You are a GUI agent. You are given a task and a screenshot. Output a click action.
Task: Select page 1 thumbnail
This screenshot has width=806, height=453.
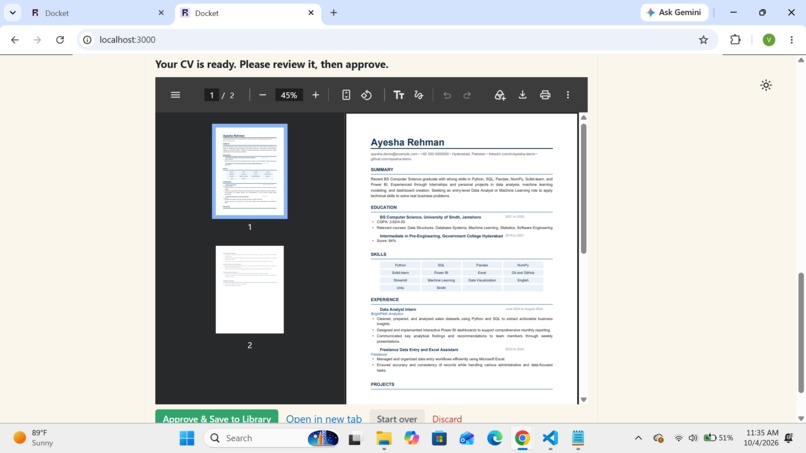(x=250, y=171)
